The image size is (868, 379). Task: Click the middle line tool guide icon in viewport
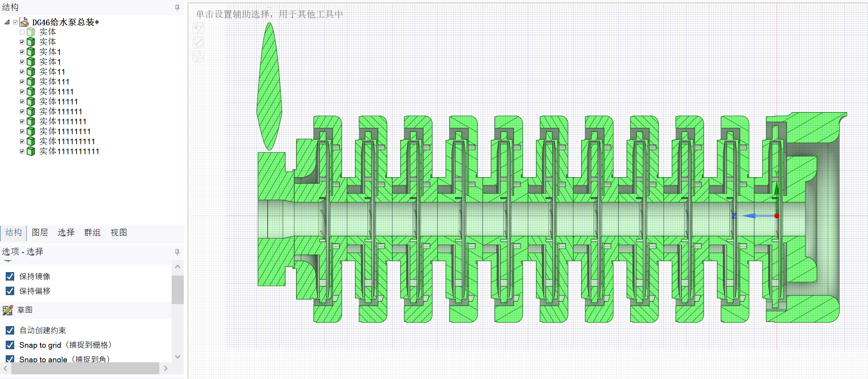(198, 43)
